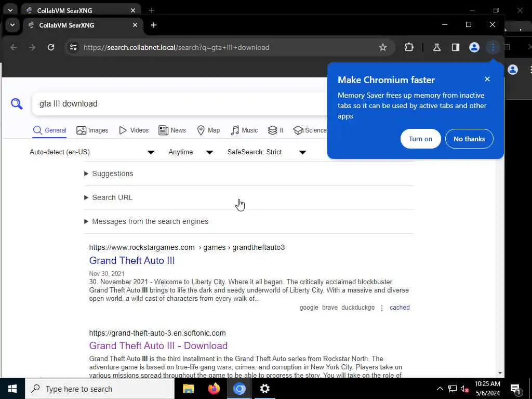
Task: Open Settings gear in the taskbar
Action: (264, 389)
